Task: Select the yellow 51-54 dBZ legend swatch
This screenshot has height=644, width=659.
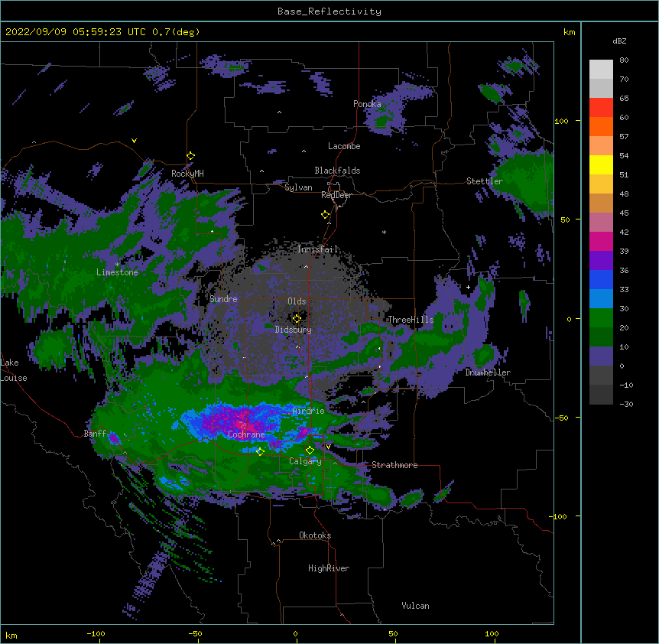Action: pos(601,164)
